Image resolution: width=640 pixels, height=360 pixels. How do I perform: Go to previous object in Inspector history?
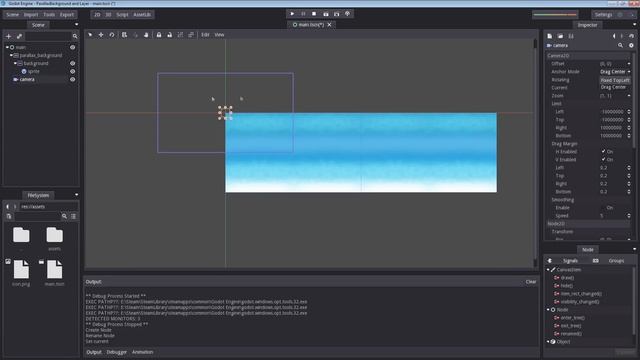(x=613, y=36)
